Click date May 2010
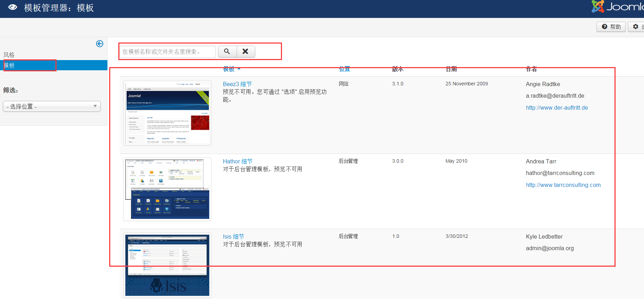Screen dimensions: 644x299 pyautogui.click(x=456, y=161)
